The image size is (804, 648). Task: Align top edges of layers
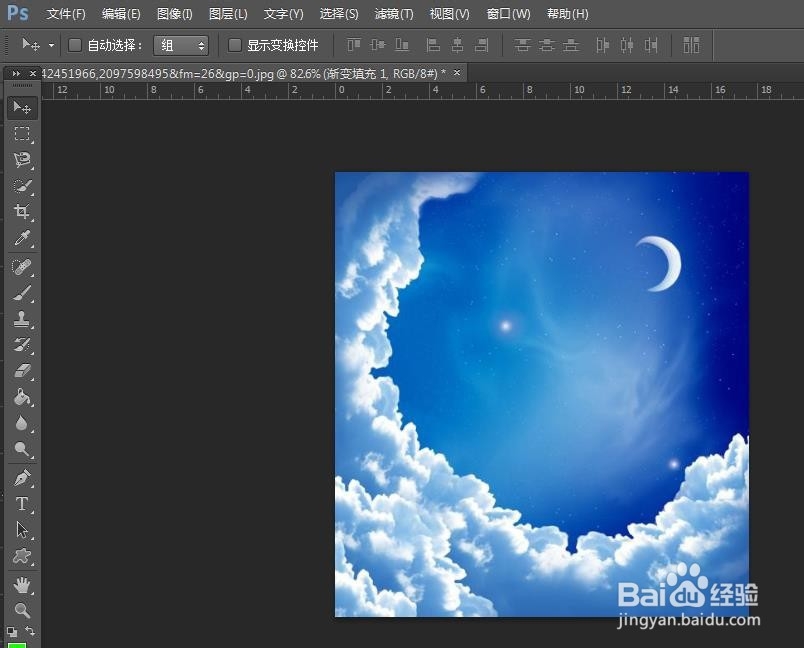[x=354, y=45]
